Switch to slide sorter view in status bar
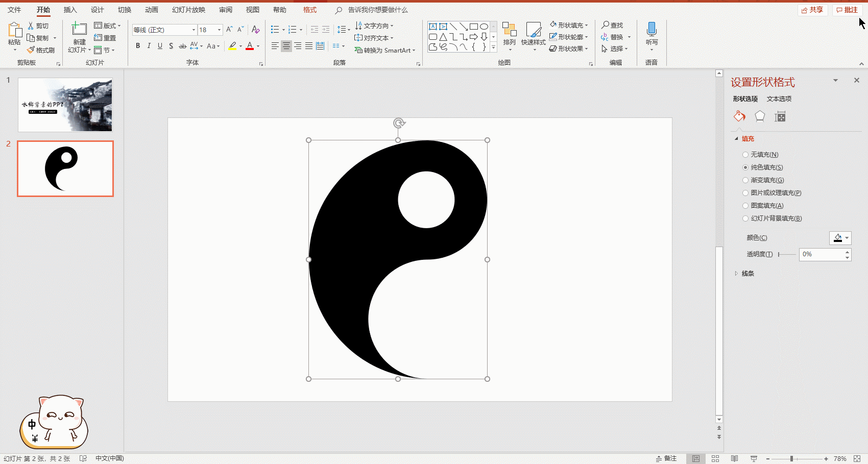 tap(715, 458)
